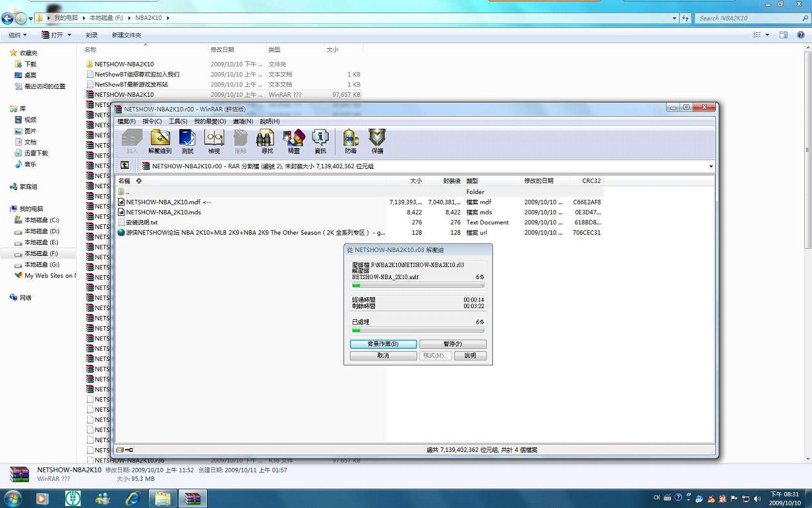Screen dimensions: 812x508
Task: Click the 解壓縮到 (Extract To) toolbar icon
Action: (160, 142)
